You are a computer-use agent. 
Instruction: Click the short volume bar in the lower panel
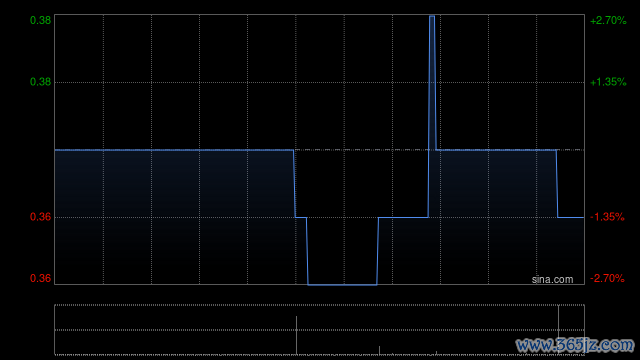click(379, 350)
